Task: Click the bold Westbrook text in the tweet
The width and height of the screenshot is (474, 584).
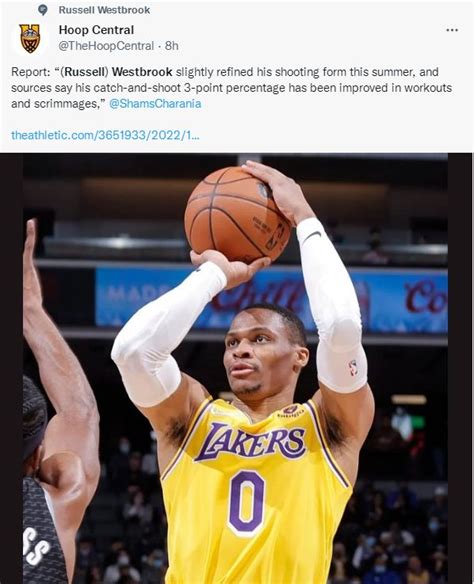Action: (x=142, y=72)
